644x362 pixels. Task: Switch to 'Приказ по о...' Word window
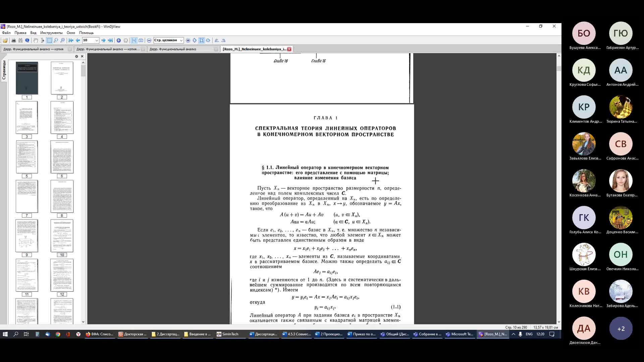click(362, 334)
